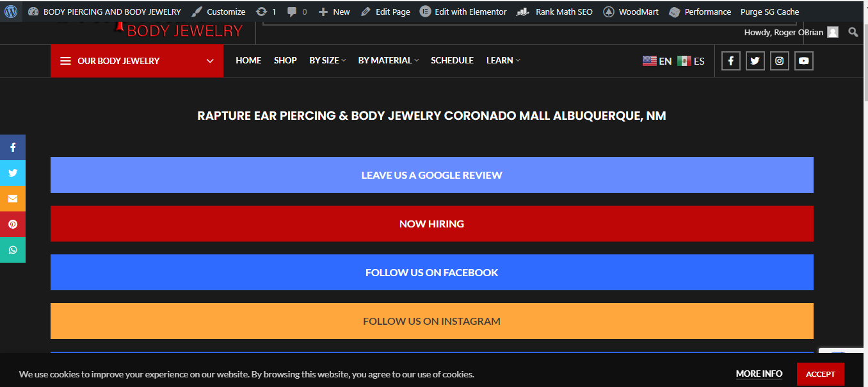Share on WhatsApp via left sidebar
868x387 pixels.
[x=13, y=250]
